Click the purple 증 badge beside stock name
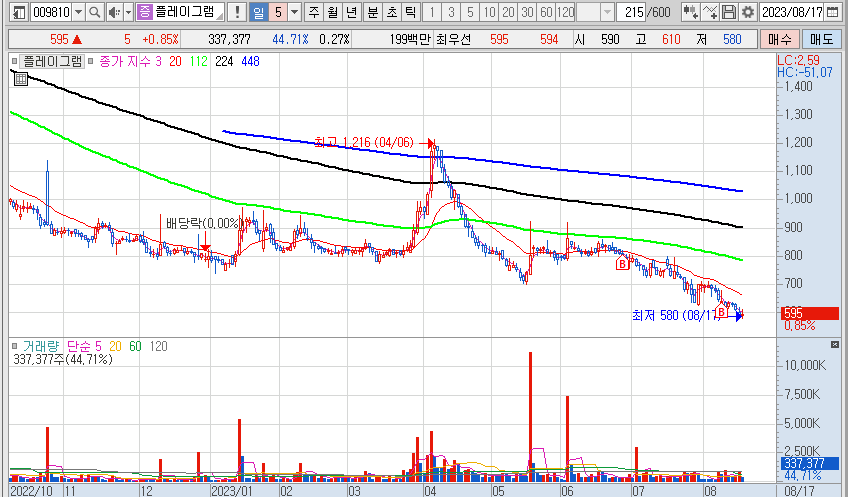This screenshot has height=497, width=848. [144, 12]
